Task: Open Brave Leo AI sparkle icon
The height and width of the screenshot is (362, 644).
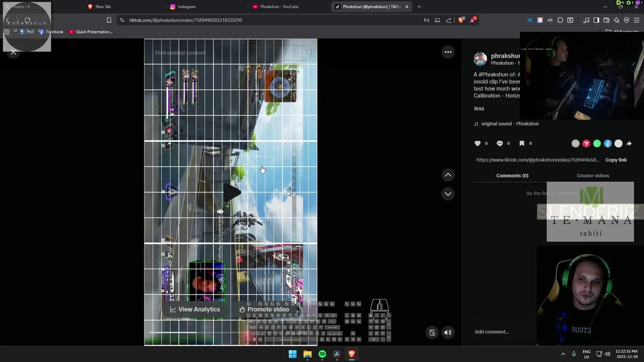Action: [616, 20]
